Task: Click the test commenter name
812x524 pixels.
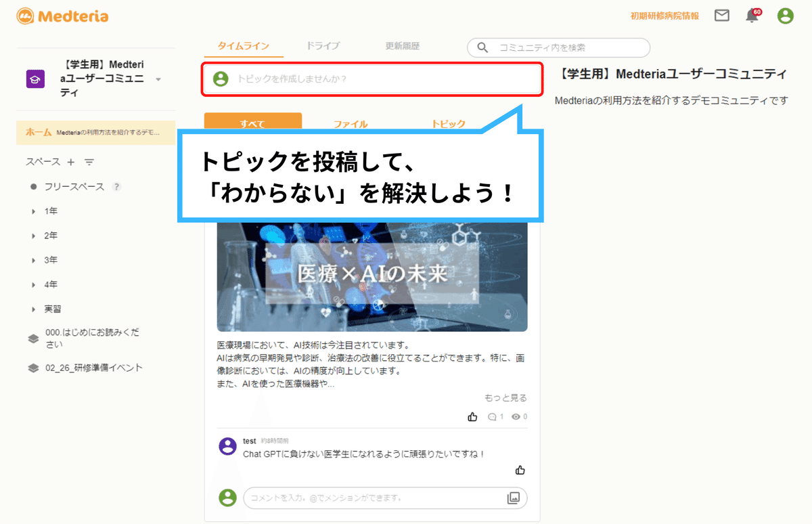Action: tap(250, 441)
